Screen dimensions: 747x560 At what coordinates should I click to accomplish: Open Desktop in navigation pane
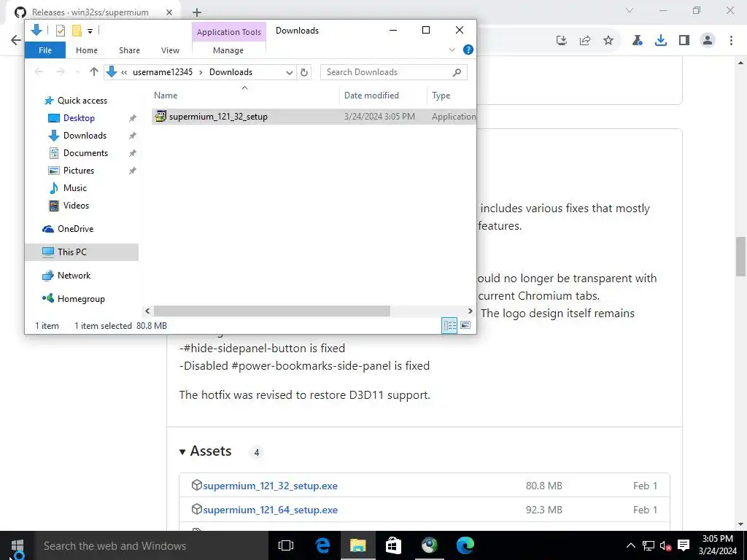[79, 118]
